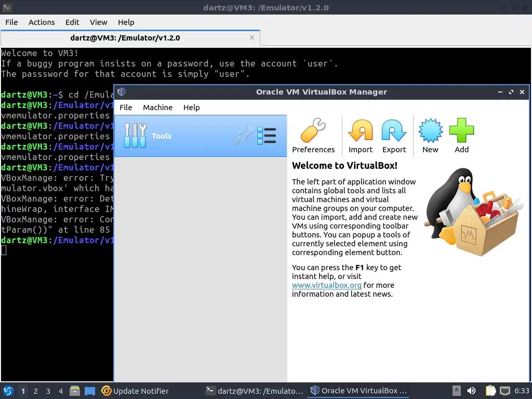Screen dimensions: 532x399
Task: Open the terminal's View menu
Action: pos(98,22)
